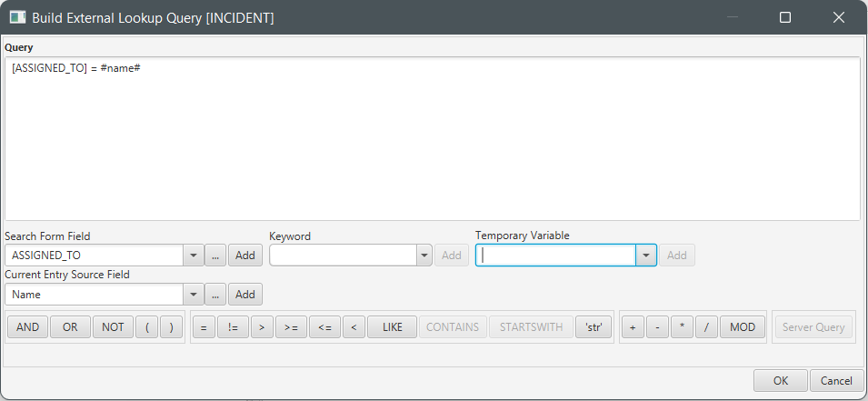The image size is (868, 401).
Task: Insert the plus + operator
Action: 633,327
